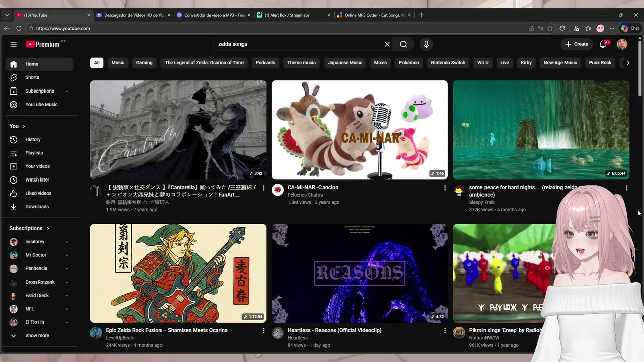Click the magnifying glass search button
Viewport: 644px width, 362px height.
404,44
